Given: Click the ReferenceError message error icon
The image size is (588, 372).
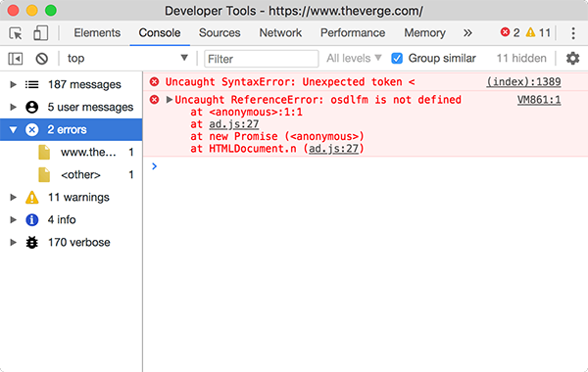Looking at the screenshot, I should pyautogui.click(x=154, y=99).
